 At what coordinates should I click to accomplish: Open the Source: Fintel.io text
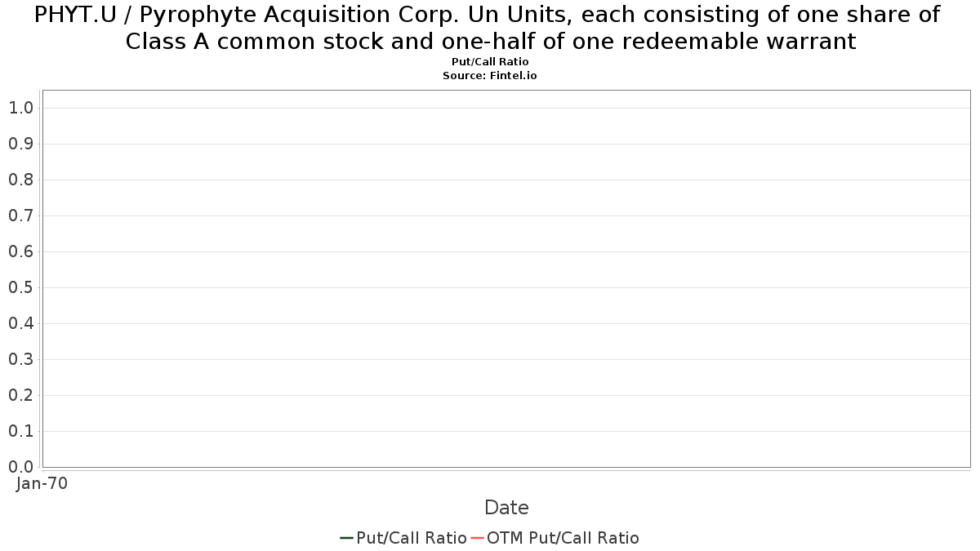click(490, 75)
